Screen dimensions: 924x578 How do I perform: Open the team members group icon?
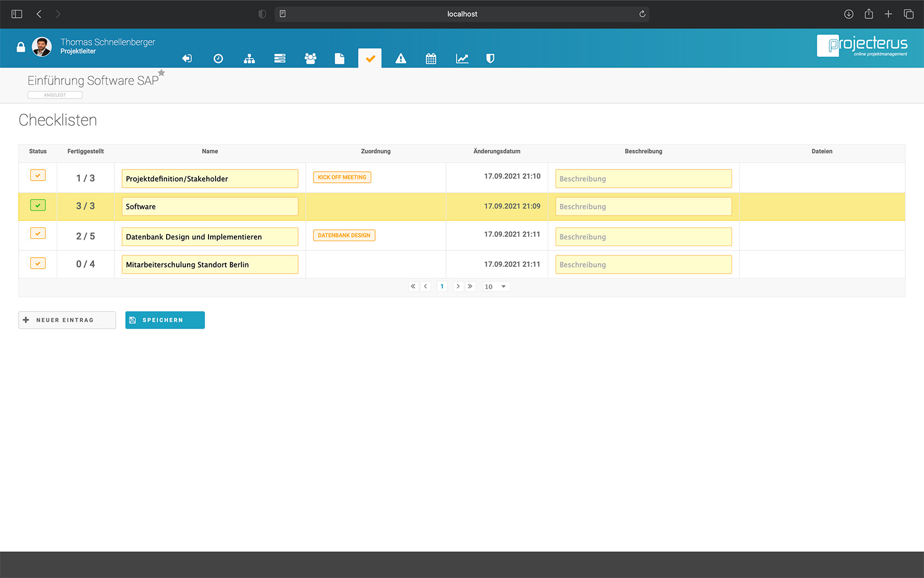pos(310,59)
